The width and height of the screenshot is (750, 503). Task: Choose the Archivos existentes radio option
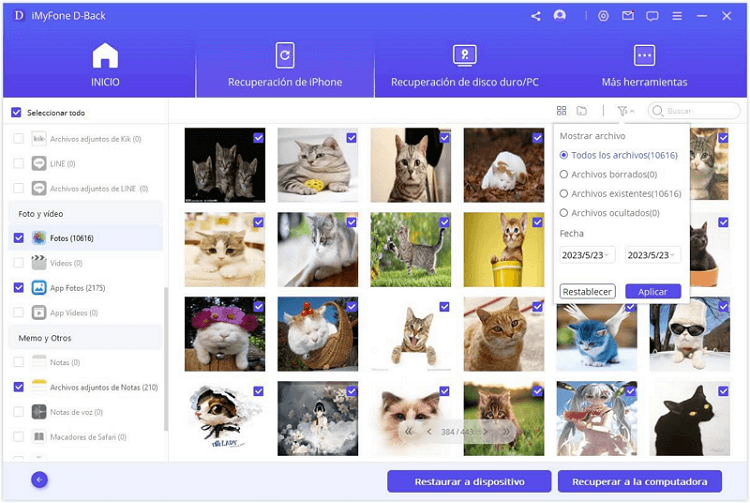point(564,193)
